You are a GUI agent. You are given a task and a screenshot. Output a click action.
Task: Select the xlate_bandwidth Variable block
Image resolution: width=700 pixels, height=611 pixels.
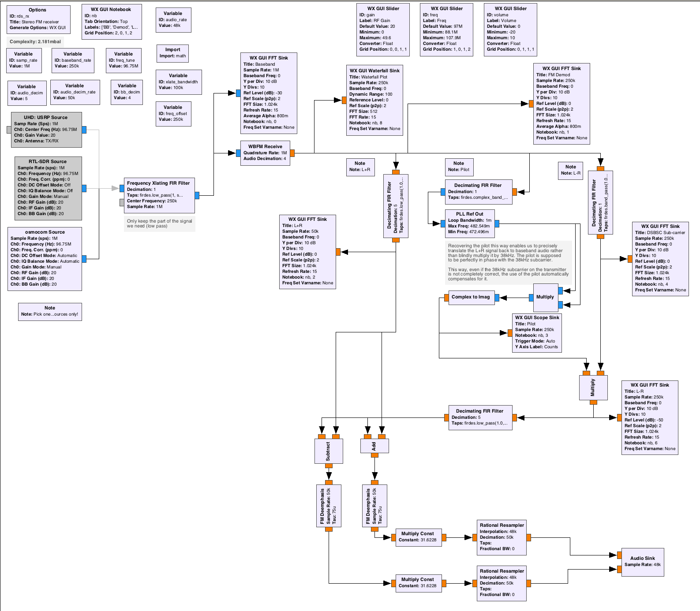[179, 82]
